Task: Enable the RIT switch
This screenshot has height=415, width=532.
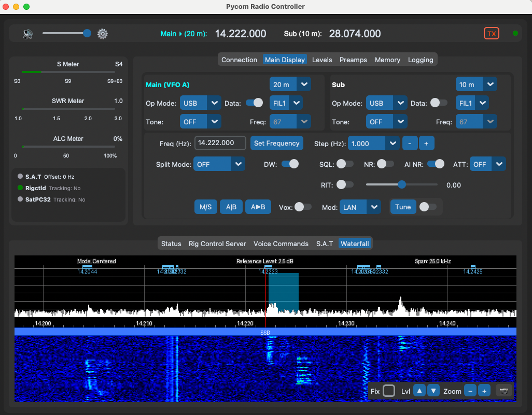Action: [x=345, y=185]
